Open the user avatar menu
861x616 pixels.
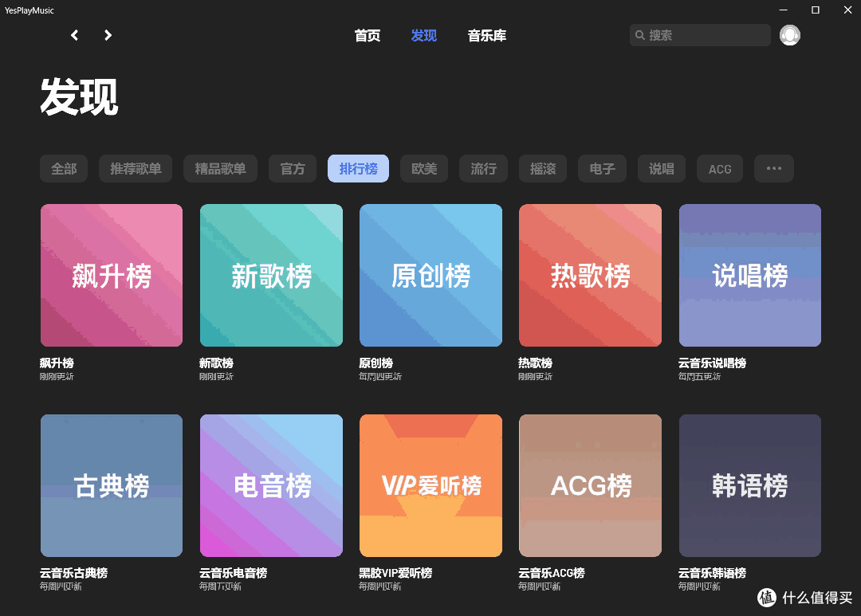(789, 35)
